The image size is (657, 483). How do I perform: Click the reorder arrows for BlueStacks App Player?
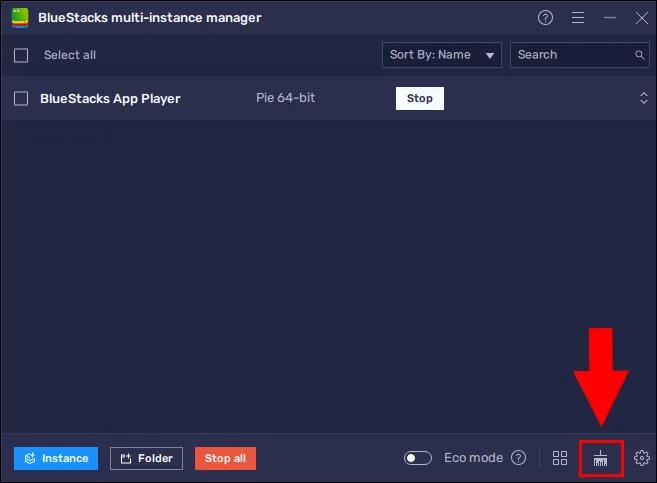[x=644, y=98]
